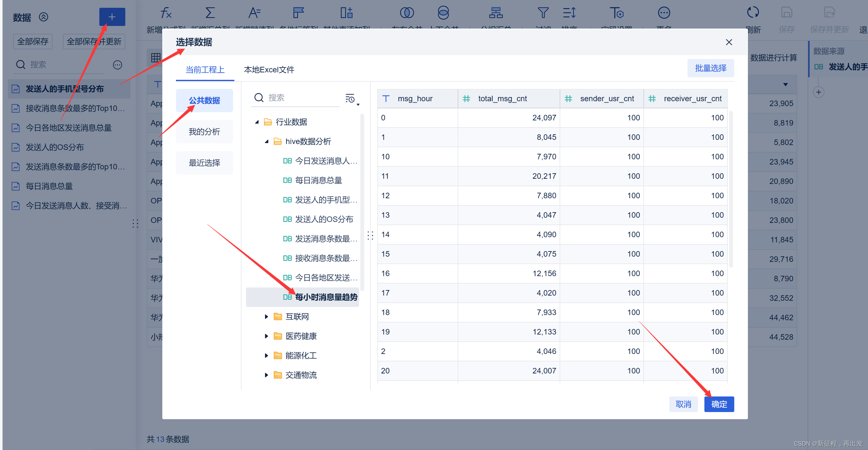Click the 新增汇总列 sigma icon
Viewport: 868px width, 450px height.
click(210, 13)
